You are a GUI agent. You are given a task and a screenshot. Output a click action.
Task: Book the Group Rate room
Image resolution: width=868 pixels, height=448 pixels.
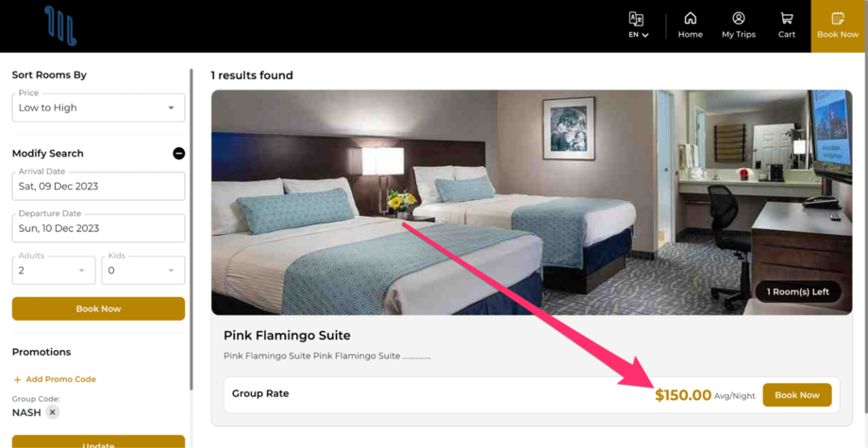[x=797, y=395]
